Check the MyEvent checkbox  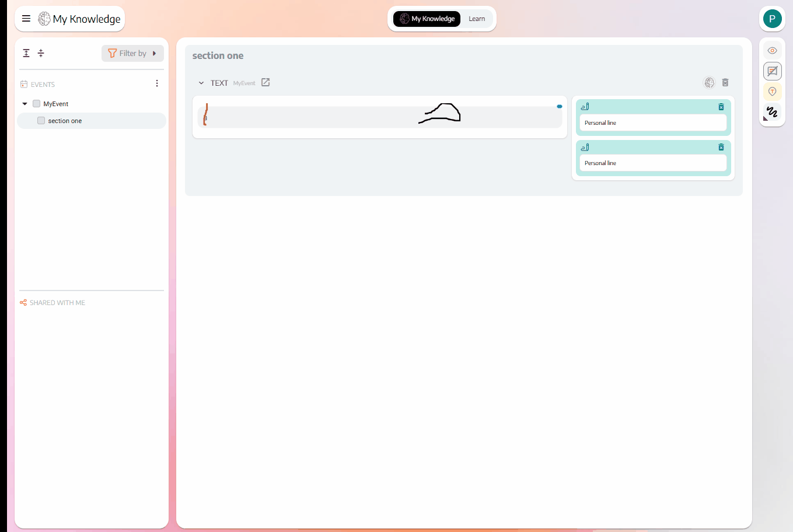click(36, 104)
